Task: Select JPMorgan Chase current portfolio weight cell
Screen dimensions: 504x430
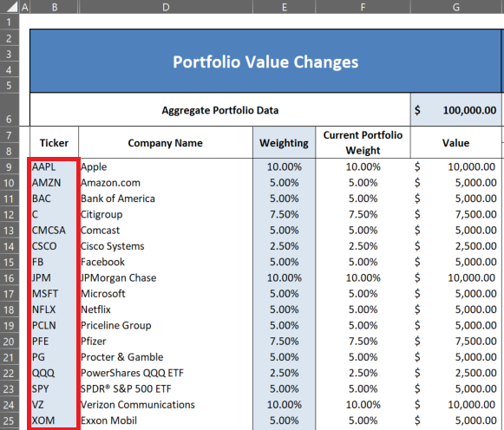Action: (x=363, y=277)
